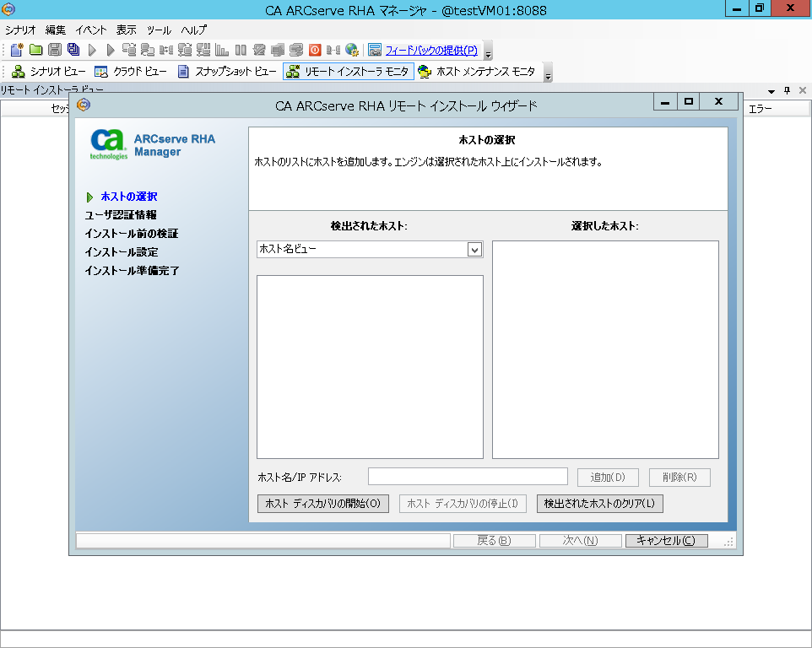The width and height of the screenshot is (812, 648).
Task: Switch to スナップショット ビュー
Action: pos(226,72)
